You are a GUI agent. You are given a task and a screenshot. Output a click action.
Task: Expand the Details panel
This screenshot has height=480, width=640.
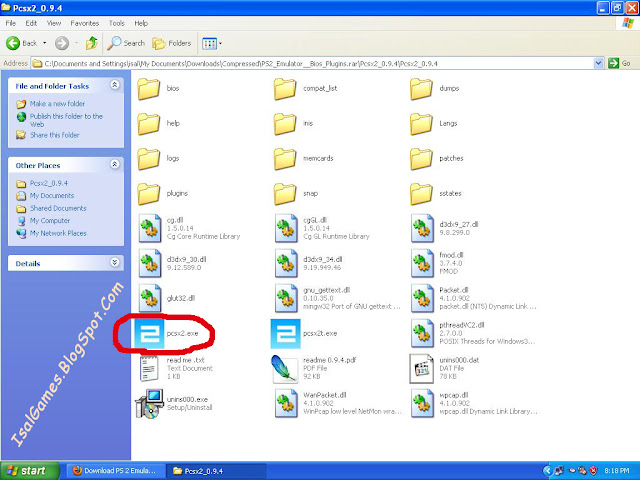pyautogui.click(x=115, y=262)
